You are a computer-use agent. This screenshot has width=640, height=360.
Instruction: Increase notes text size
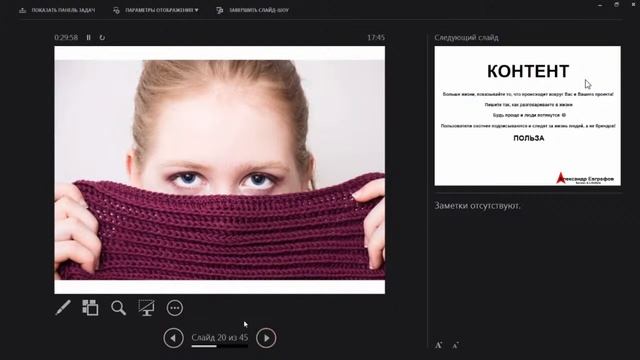click(x=438, y=345)
